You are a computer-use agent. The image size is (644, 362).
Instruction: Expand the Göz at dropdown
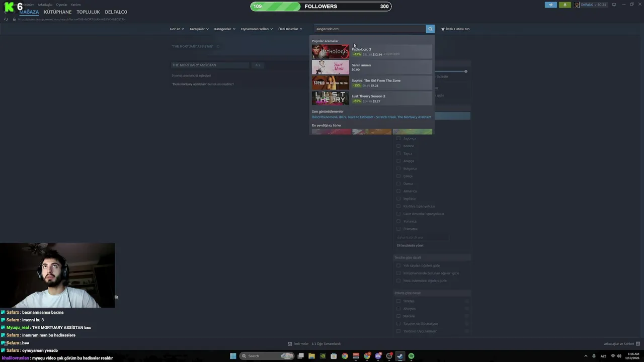click(x=177, y=29)
